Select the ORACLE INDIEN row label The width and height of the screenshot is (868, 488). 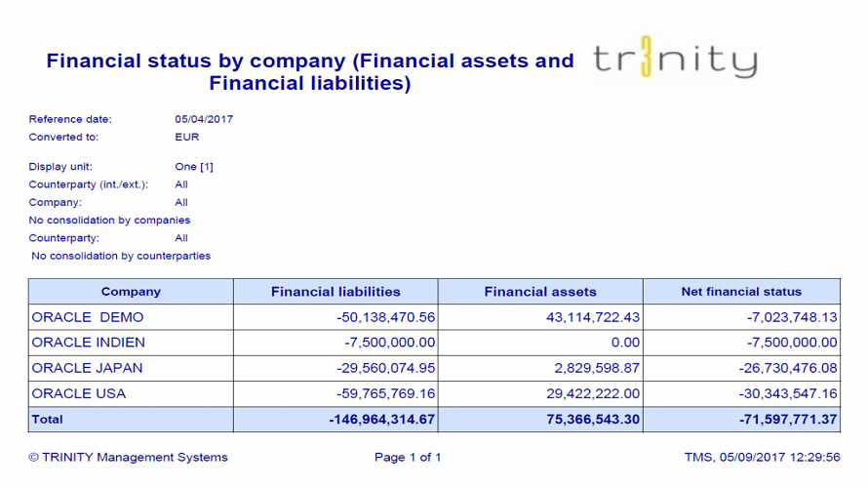[x=89, y=343]
